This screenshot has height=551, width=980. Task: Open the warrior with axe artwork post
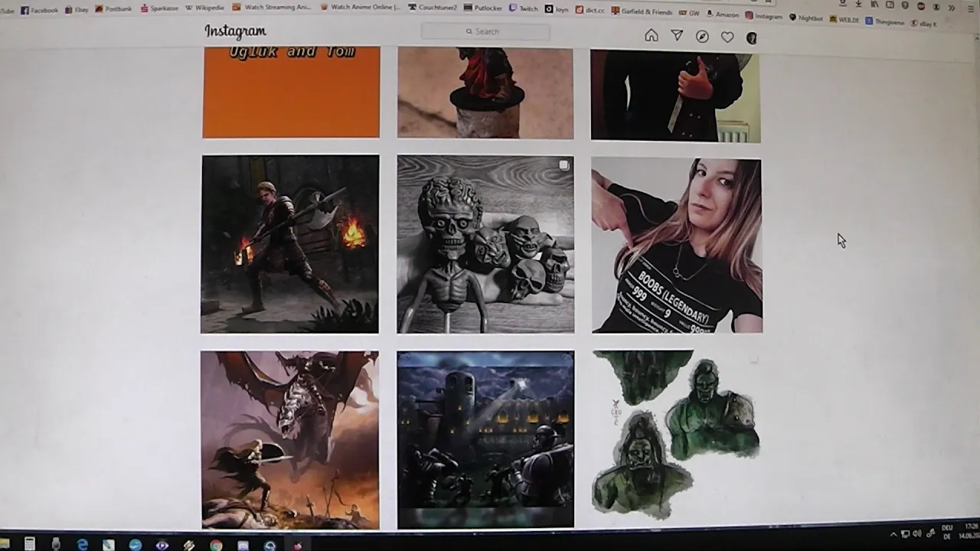[x=289, y=244]
